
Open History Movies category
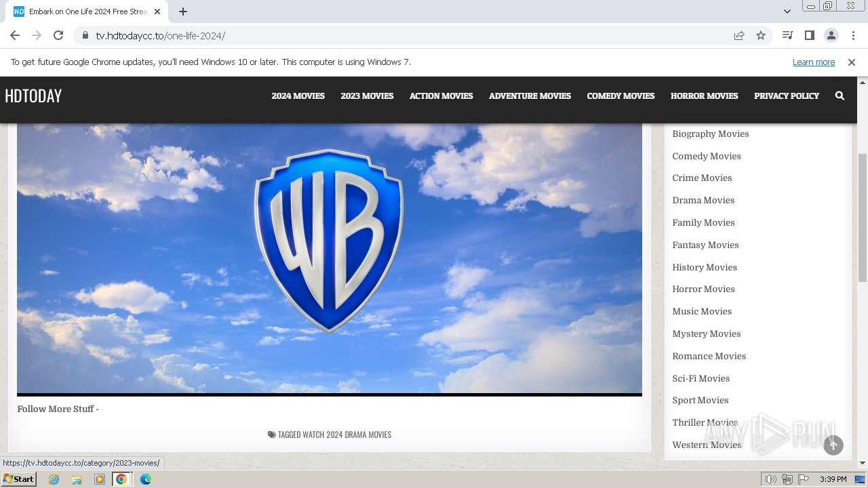click(705, 267)
